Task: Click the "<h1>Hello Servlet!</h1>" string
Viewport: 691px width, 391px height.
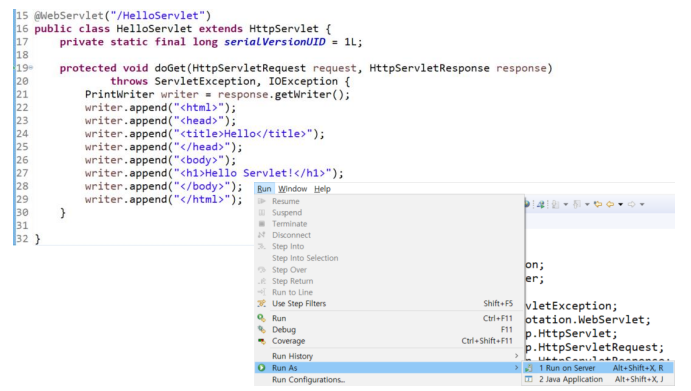Action: click(253, 173)
